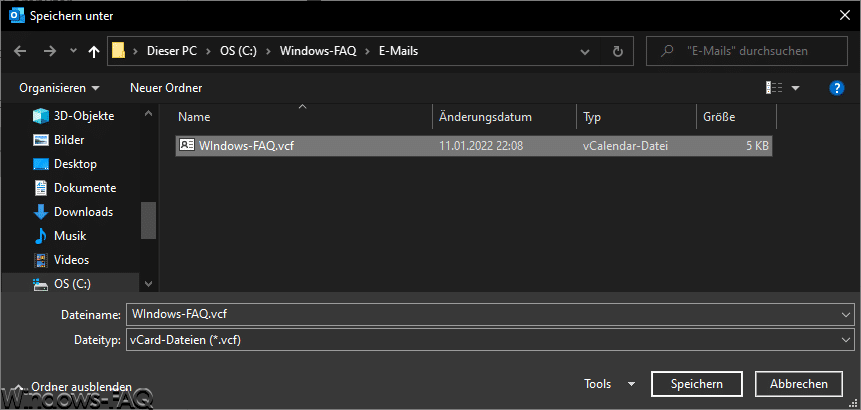Click the folder icon in address bar
The image size is (861, 410).
[x=118, y=51]
